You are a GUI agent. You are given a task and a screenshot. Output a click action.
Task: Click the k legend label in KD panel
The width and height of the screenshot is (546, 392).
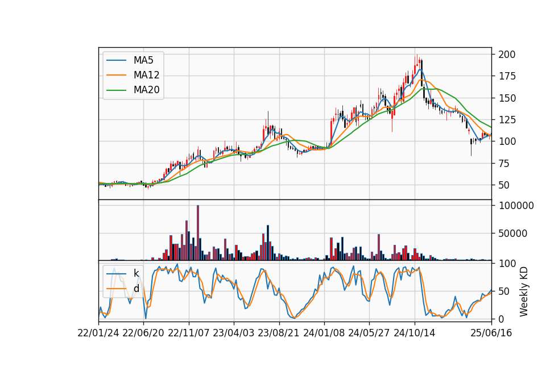136,273
